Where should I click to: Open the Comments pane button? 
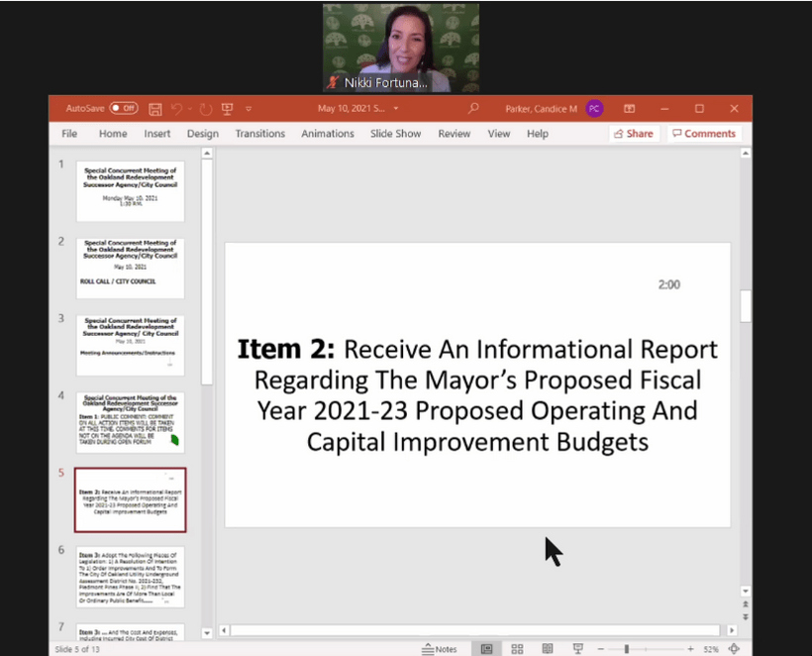tap(703, 134)
